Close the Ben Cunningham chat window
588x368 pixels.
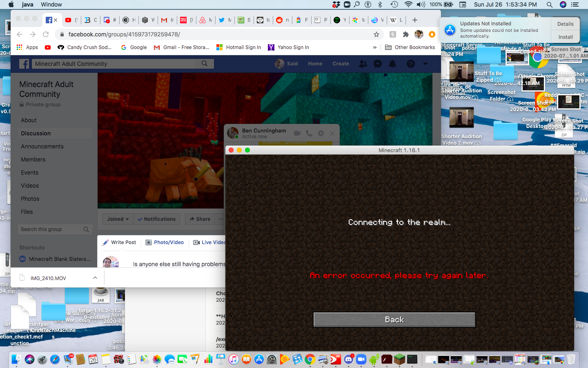click(332, 133)
